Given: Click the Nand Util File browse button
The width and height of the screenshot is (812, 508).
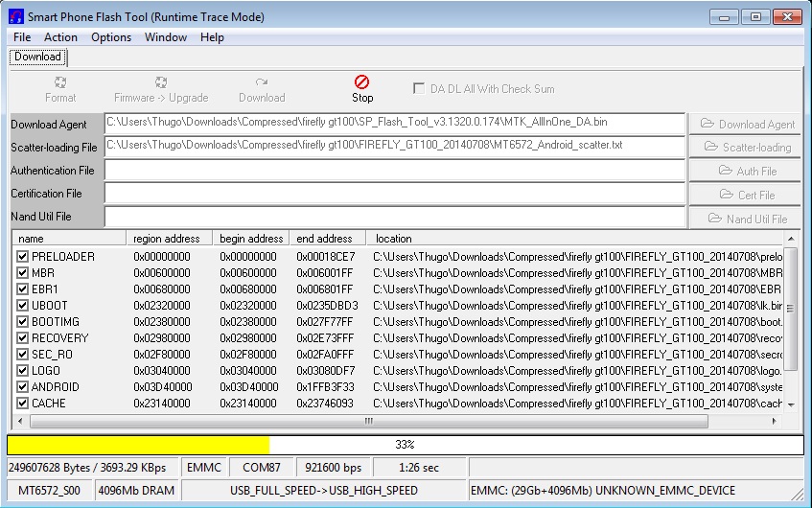Looking at the screenshot, I should [745, 219].
